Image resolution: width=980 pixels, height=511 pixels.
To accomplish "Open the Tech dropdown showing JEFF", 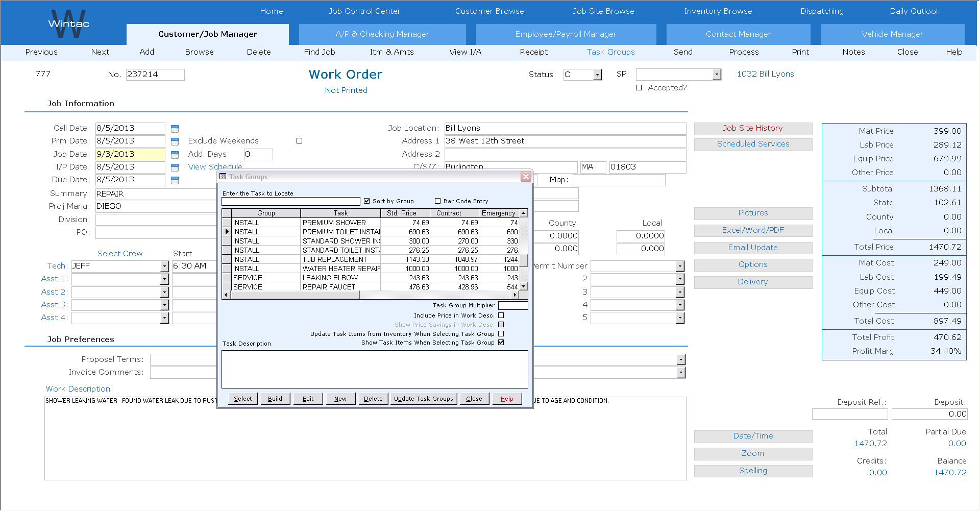I will coord(164,266).
